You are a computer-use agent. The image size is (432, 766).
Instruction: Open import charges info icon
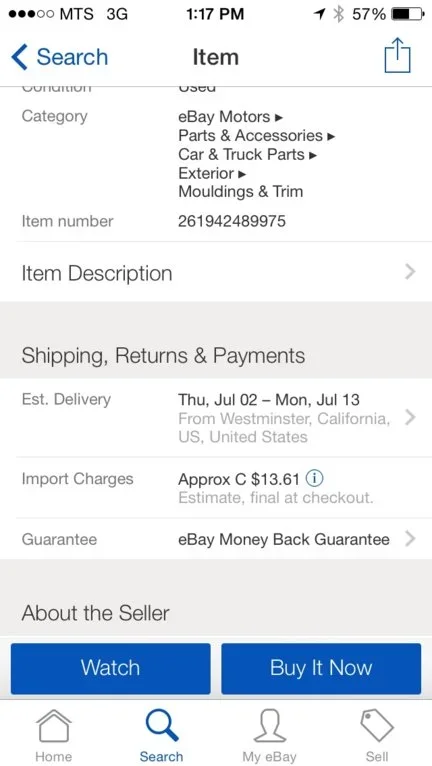click(x=314, y=478)
